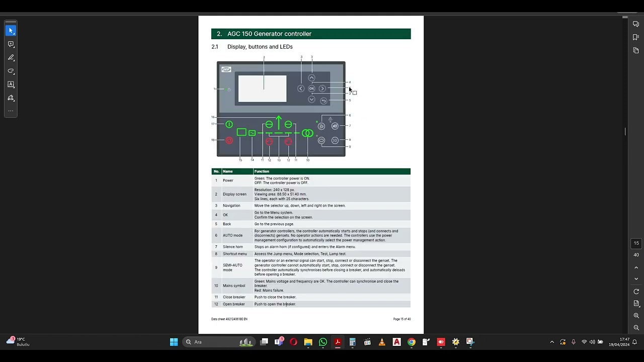The image size is (644, 362).
Task: Open VLC media player from taskbar
Action: click(382, 342)
